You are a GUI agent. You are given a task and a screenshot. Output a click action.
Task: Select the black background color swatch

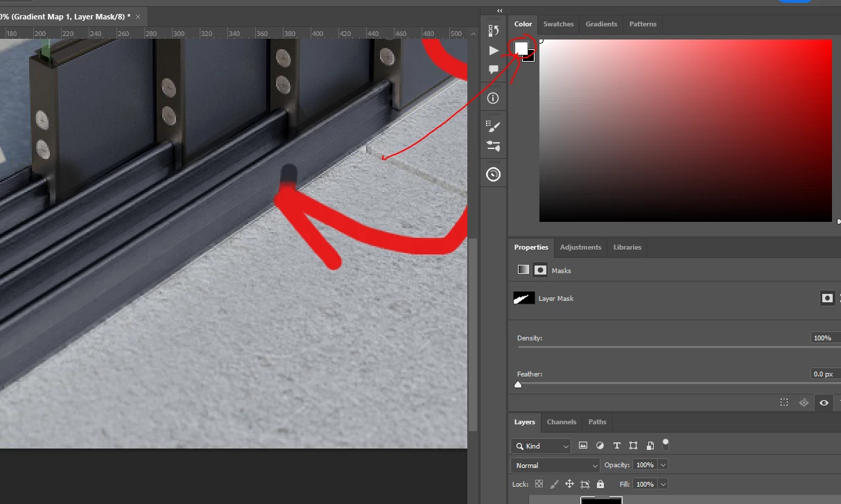pyautogui.click(x=531, y=58)
